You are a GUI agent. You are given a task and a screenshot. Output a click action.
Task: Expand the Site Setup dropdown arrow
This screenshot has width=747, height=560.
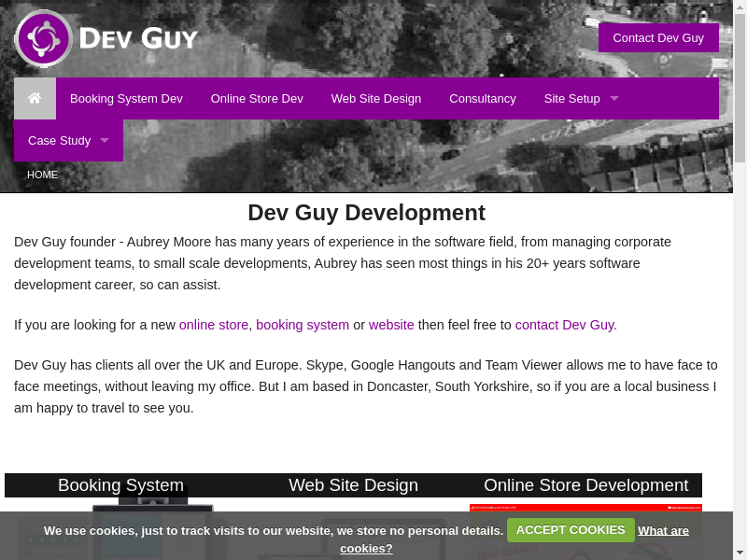click(613, 98)
